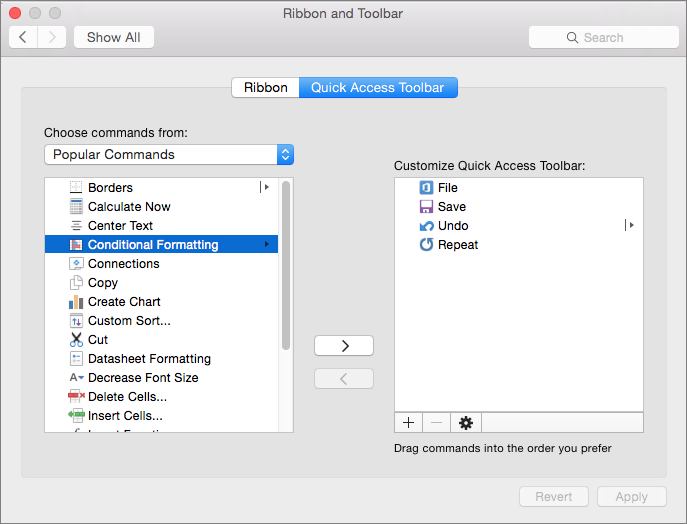Screen dimensions: 687x524
Task: Select the Repeat icon in toolbar list
Action: 426,245
